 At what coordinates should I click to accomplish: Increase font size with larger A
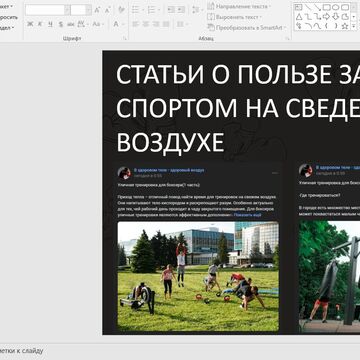click(97, 10)
